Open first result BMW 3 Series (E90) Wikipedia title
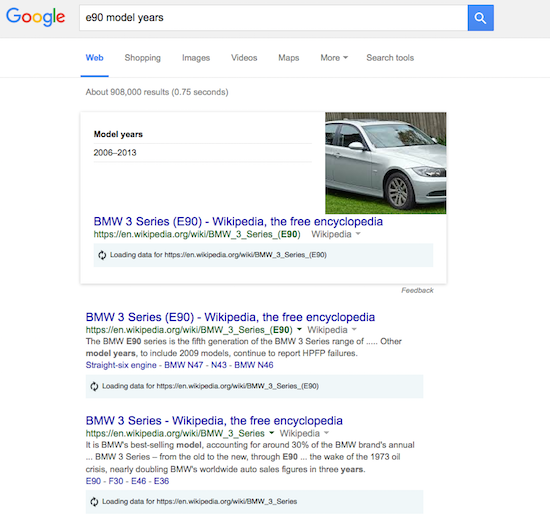The width and height of the screenshot is (550, 523). click(230, 317)
